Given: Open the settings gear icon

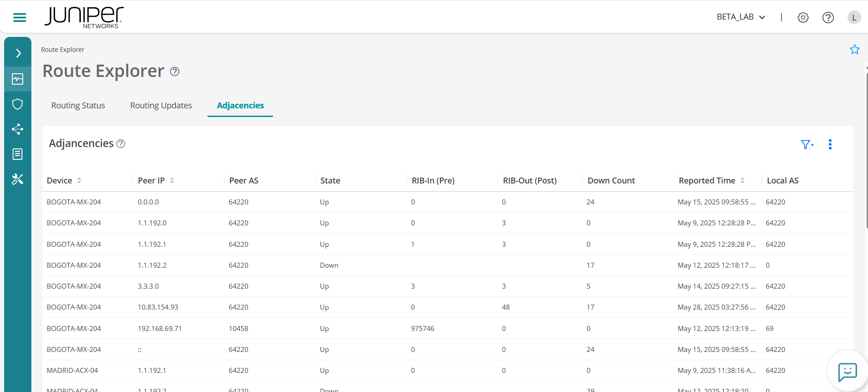Looking at the screenshot, I should [x=803, y=17].
